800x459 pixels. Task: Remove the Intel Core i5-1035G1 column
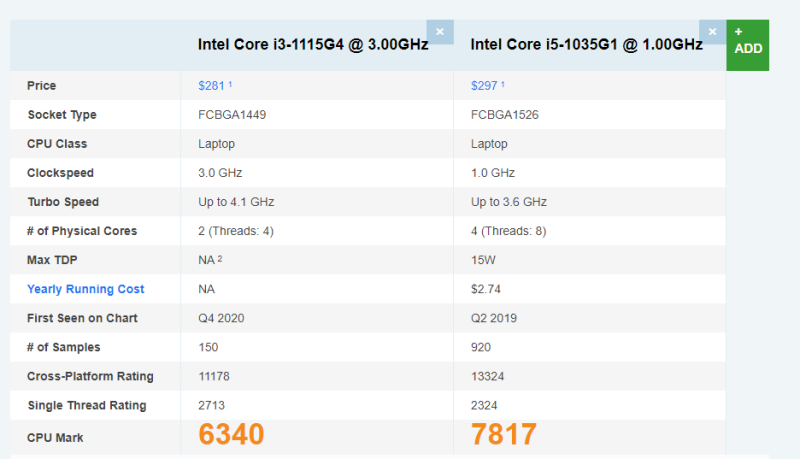[x=712, y=31]
